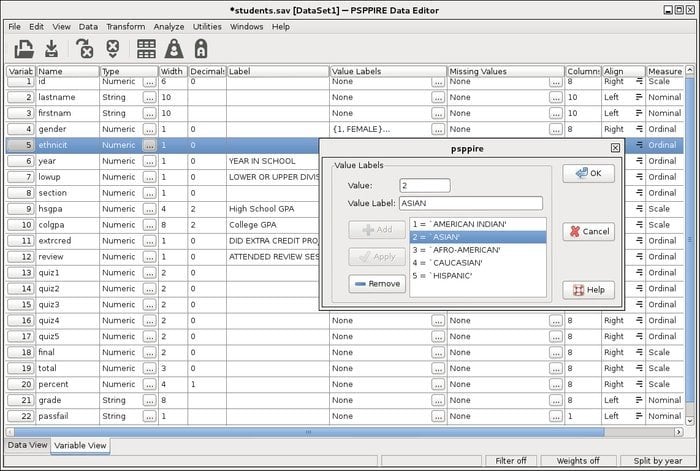Select the AFRO-AMERICAN label entry
700x471 pixels.
[478, 250]
